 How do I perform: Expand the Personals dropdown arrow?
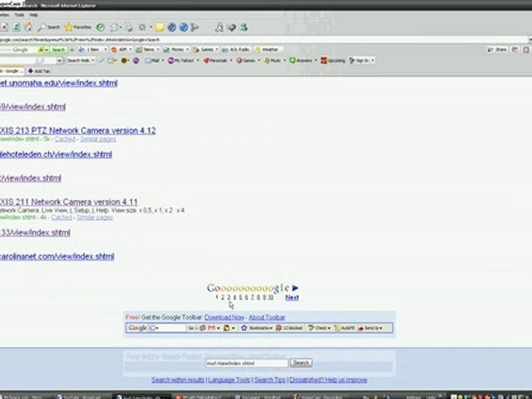[x=231, y=60]
